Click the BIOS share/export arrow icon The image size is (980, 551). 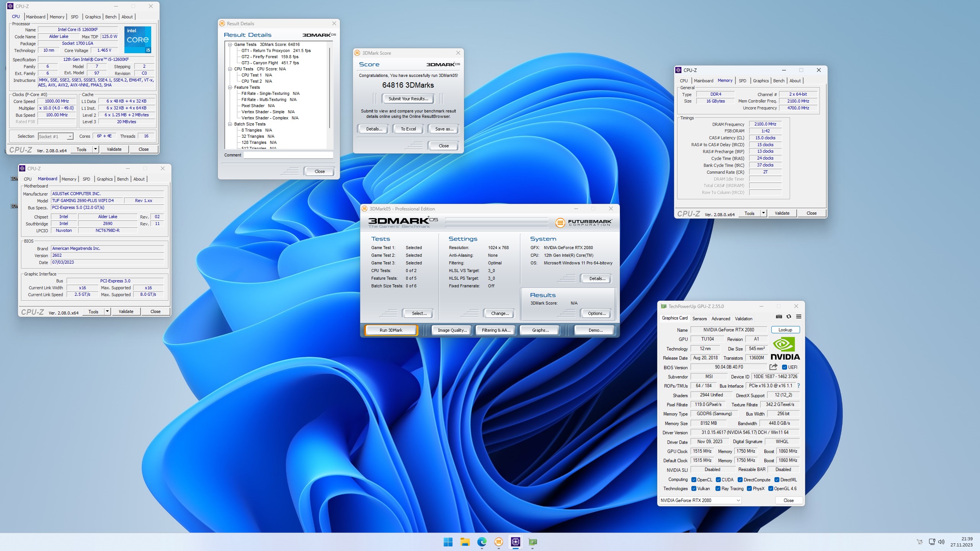(x=773, y=367)
